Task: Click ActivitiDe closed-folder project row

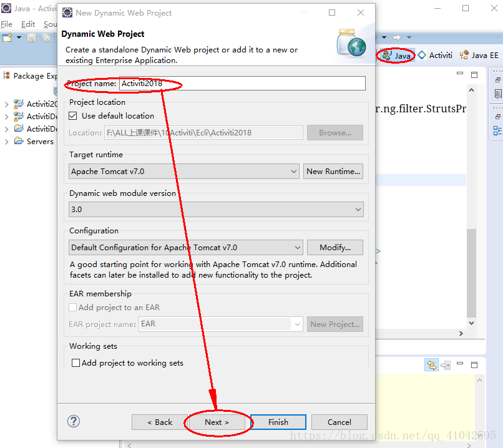Action: tap(36, 129)
